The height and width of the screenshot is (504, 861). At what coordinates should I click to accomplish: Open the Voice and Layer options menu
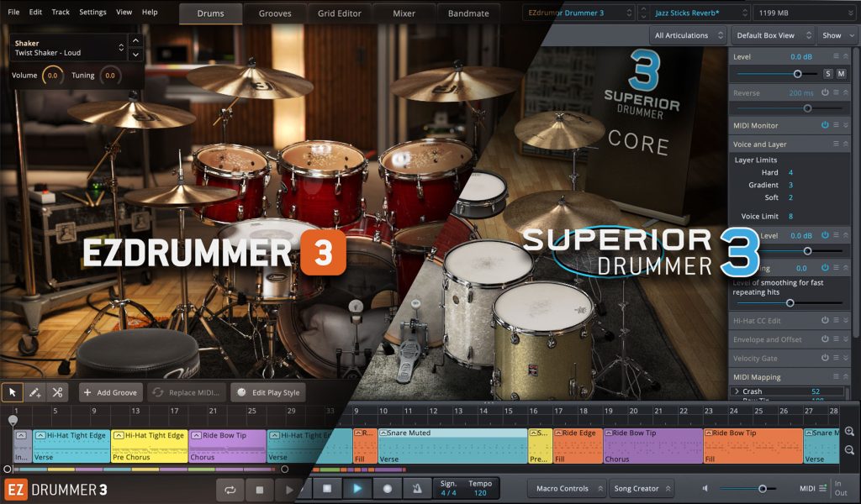pyautogui.click(x=836, y=144)
